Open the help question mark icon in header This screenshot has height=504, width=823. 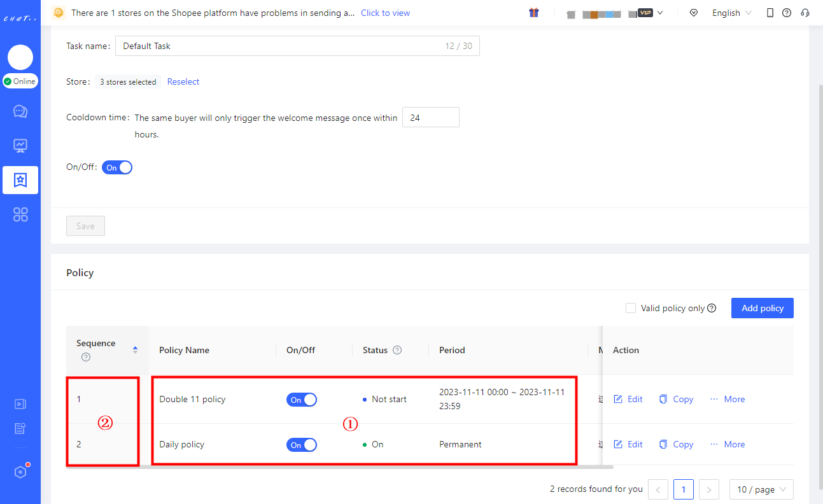(787, 13)
